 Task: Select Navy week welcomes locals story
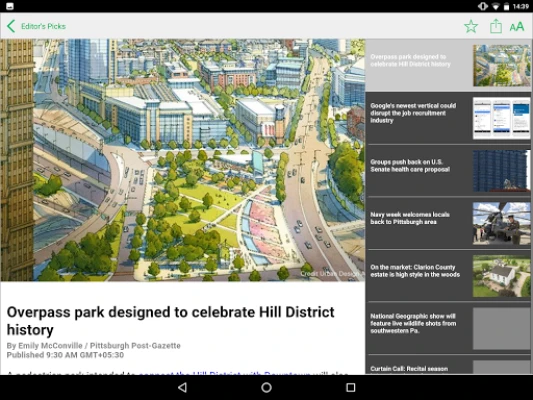coord(449,223)
